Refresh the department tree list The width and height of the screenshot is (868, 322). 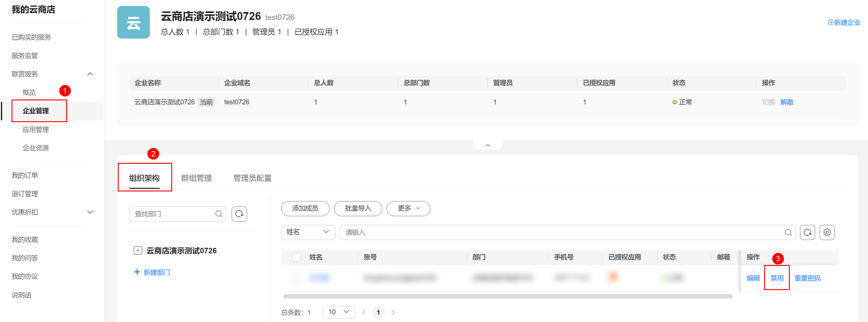pos(239,214)
